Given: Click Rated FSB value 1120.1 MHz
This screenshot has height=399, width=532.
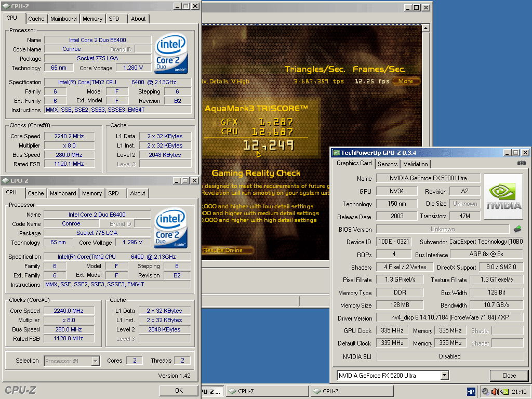Looking at the screenshot, I should 69,164.
